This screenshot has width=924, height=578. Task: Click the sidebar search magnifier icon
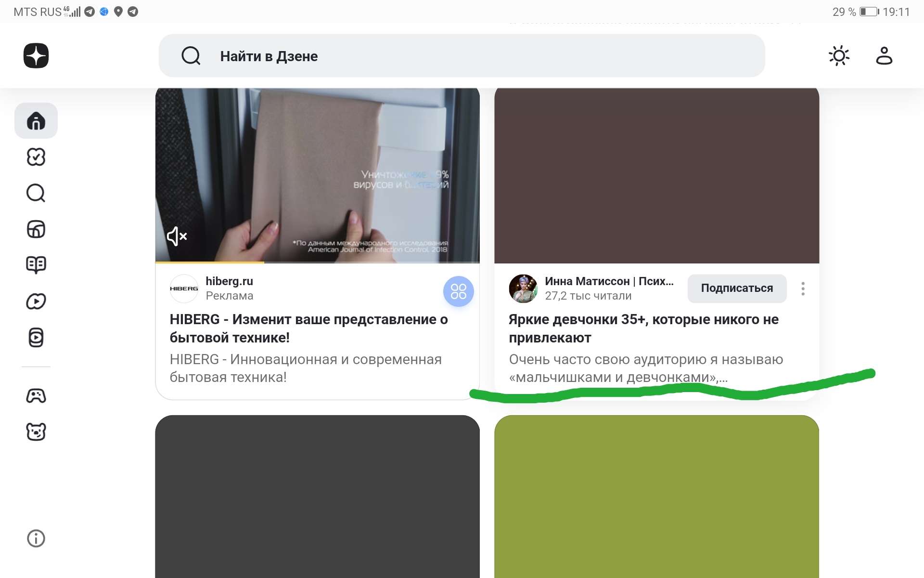[36, 193]
